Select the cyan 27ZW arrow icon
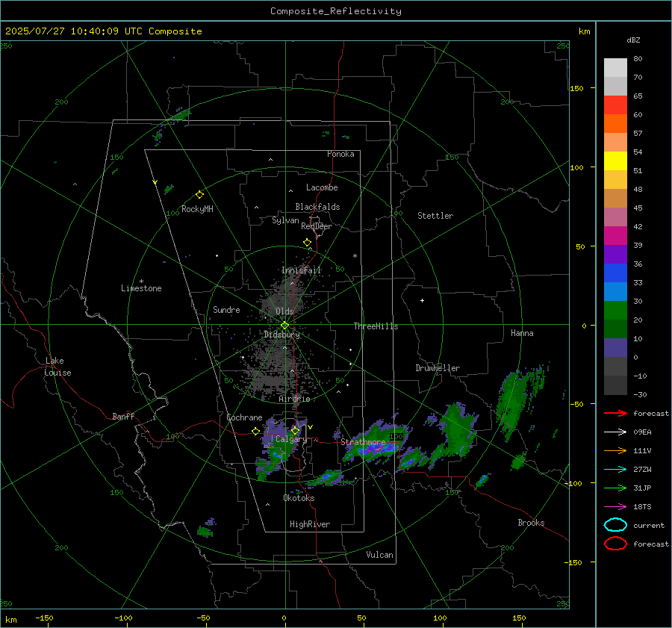 (x=615, y=470)
